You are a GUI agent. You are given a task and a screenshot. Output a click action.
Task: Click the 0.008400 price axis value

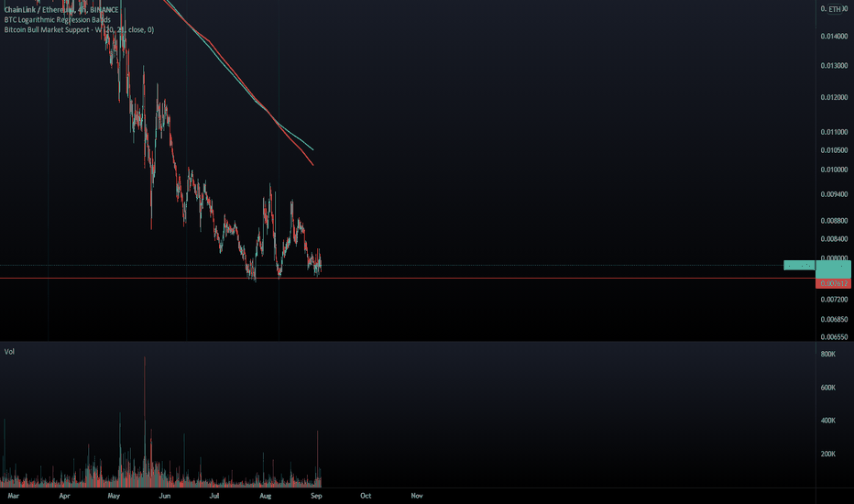[x=834, y=238]
